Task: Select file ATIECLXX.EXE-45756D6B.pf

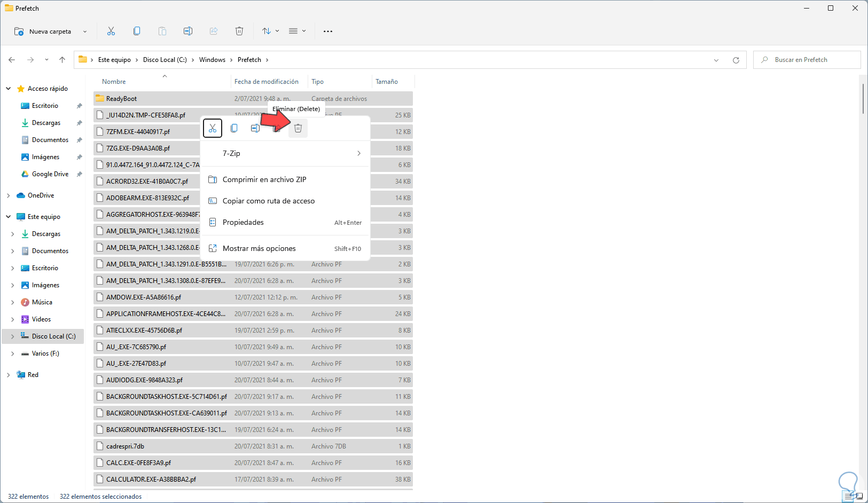Action: pos(144,331)
